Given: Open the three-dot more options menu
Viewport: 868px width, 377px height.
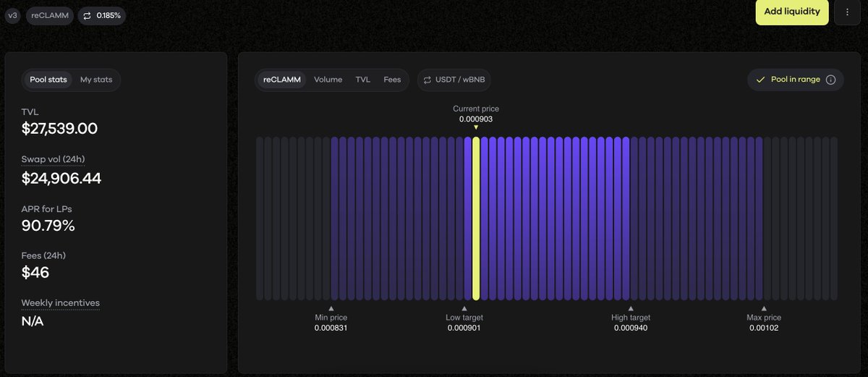Looking at the screenshot, I should pos(847,12).
